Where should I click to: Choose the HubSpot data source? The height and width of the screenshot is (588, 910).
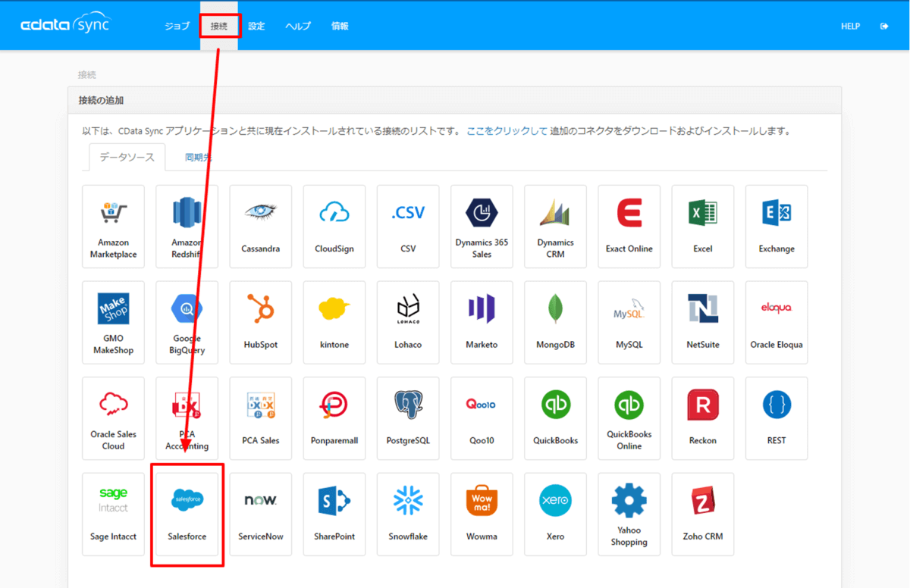click(260, 323)
